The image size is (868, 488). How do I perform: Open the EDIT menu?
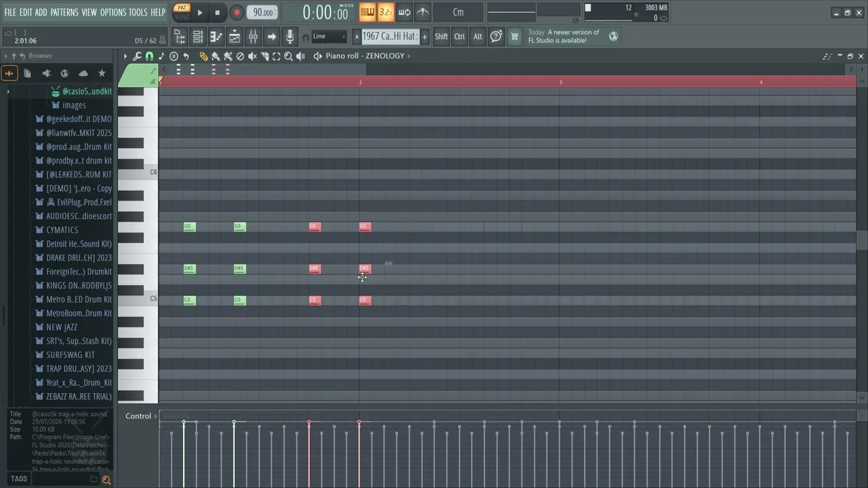(x=26, y=12)
